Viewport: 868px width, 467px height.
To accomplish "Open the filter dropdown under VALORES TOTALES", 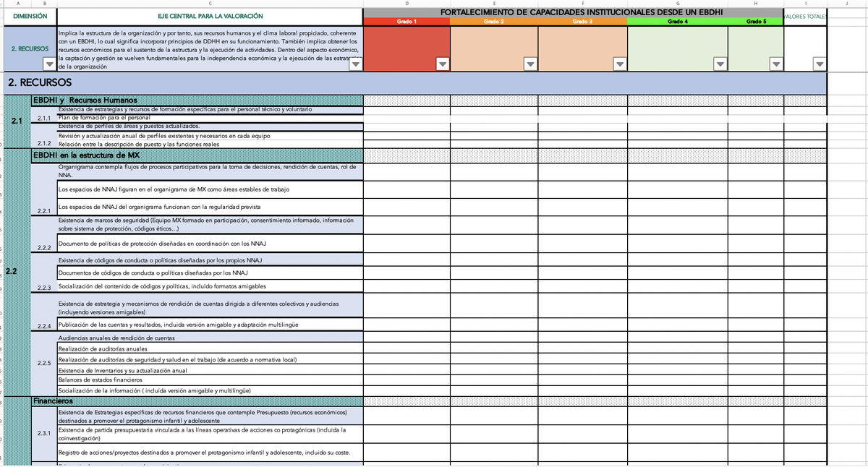I will [x=819, y=64].
